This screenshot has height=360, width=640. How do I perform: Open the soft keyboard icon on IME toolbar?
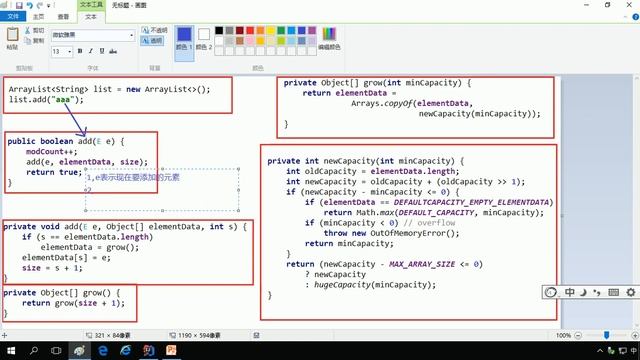613,292
